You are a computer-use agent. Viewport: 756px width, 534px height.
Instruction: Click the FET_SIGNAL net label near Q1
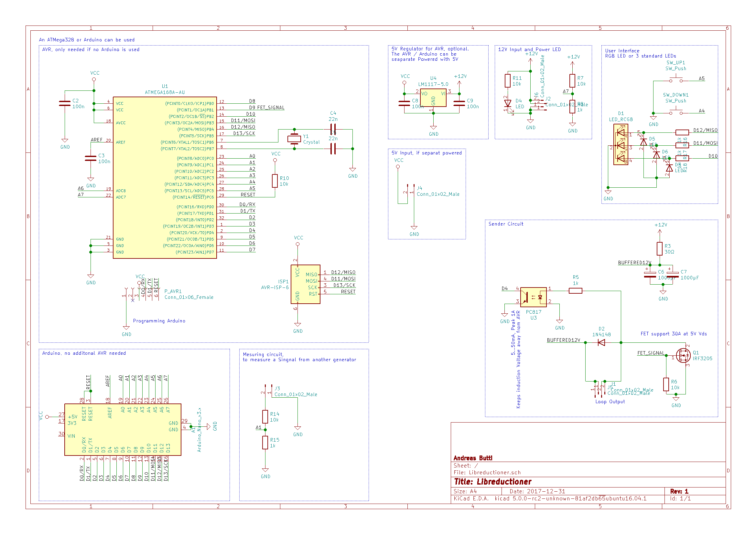(651, 353)
